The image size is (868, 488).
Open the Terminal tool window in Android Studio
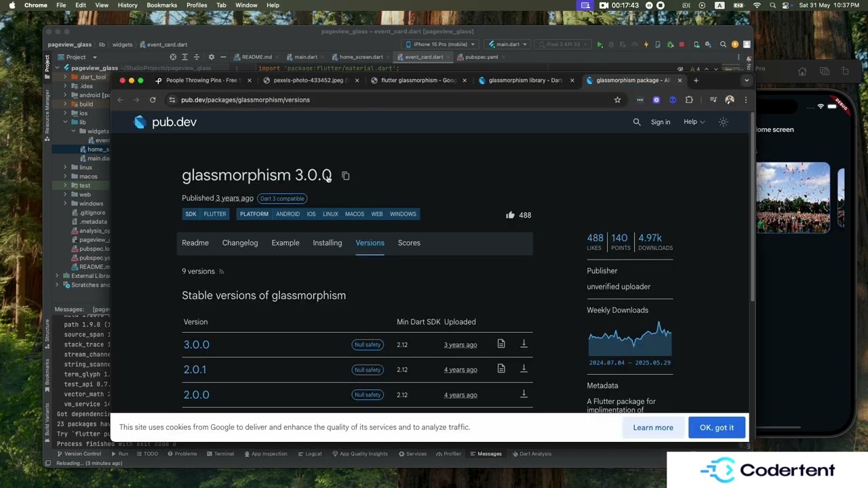(x=220, y=454)
